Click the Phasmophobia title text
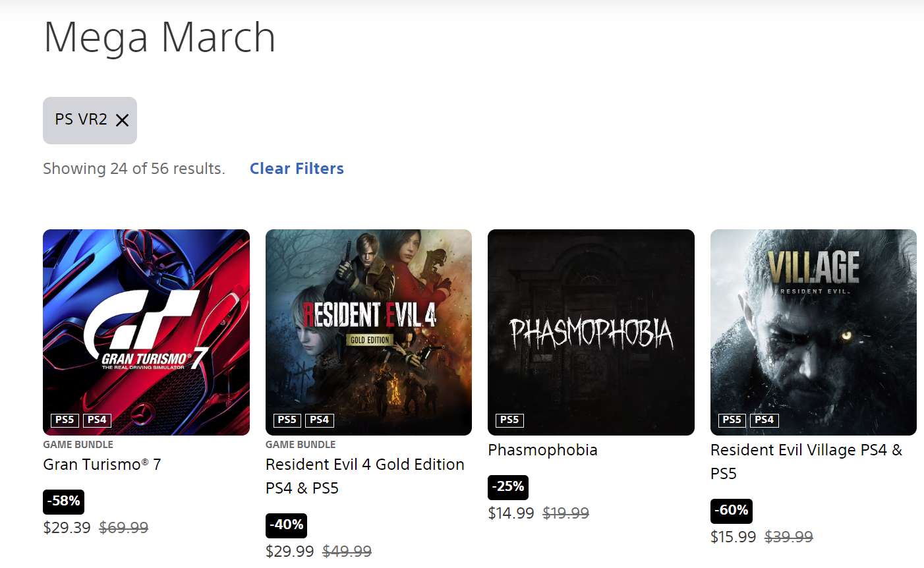924x568 pixels. click(542, 450)
